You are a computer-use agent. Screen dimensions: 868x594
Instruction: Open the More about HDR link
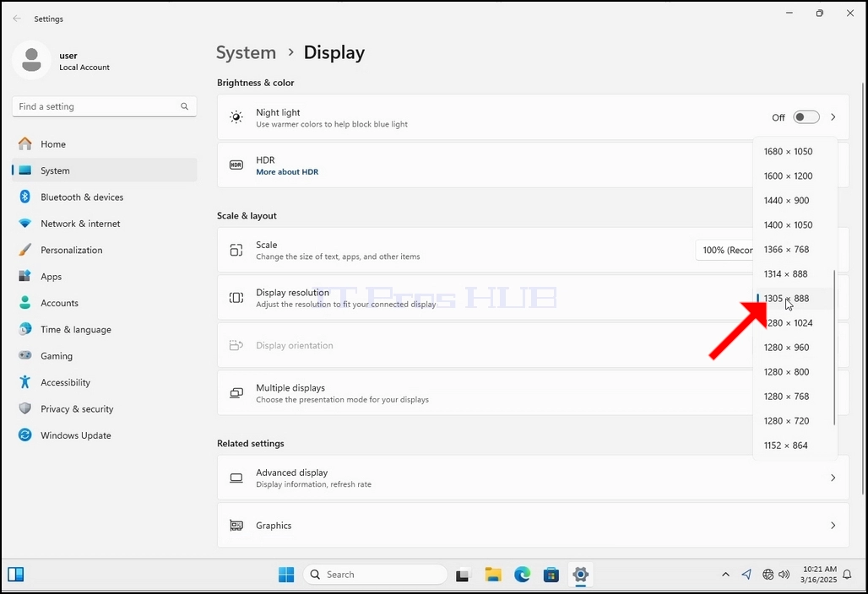click(x=287, y=172)
